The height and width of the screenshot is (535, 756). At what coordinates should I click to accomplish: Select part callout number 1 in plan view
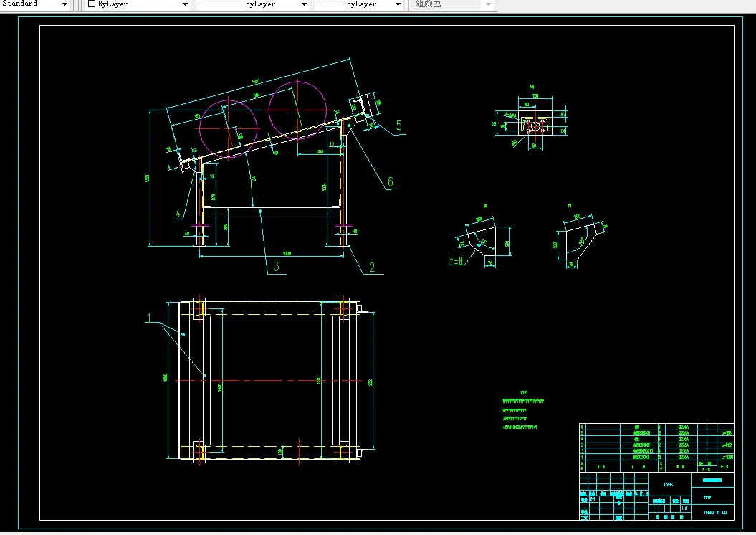pos(149,318)
